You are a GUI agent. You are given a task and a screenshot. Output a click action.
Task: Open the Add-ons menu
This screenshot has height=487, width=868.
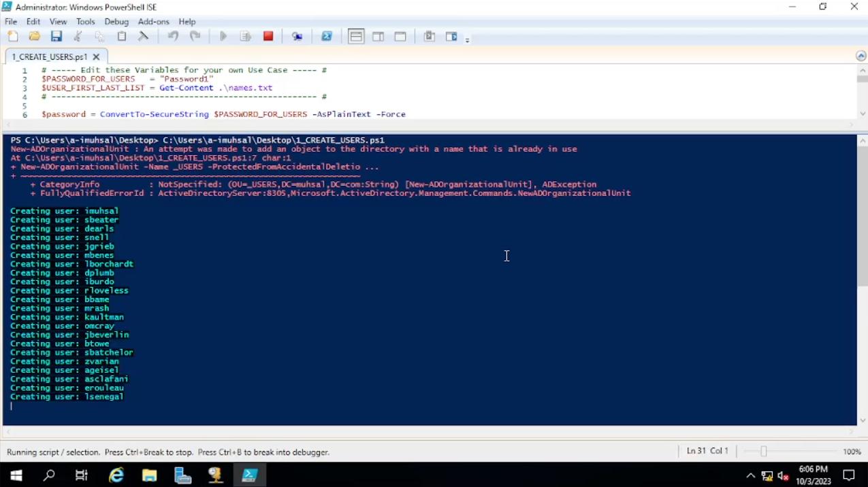tap(153, 22)
